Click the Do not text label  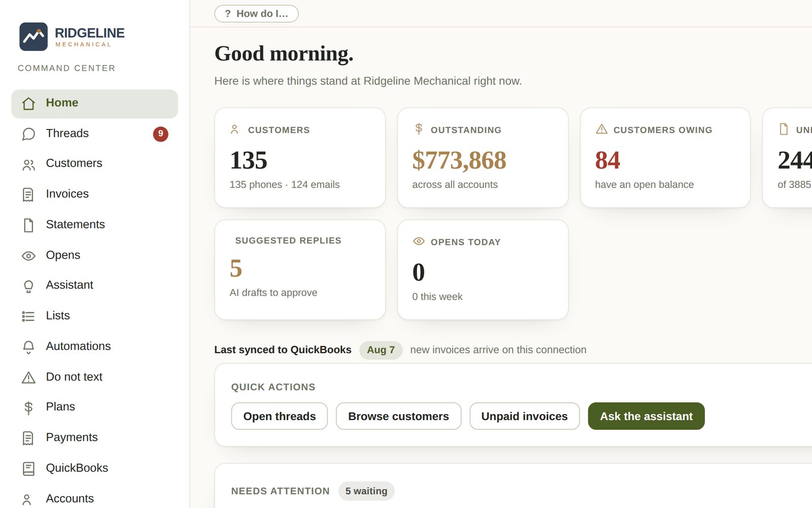74,377
